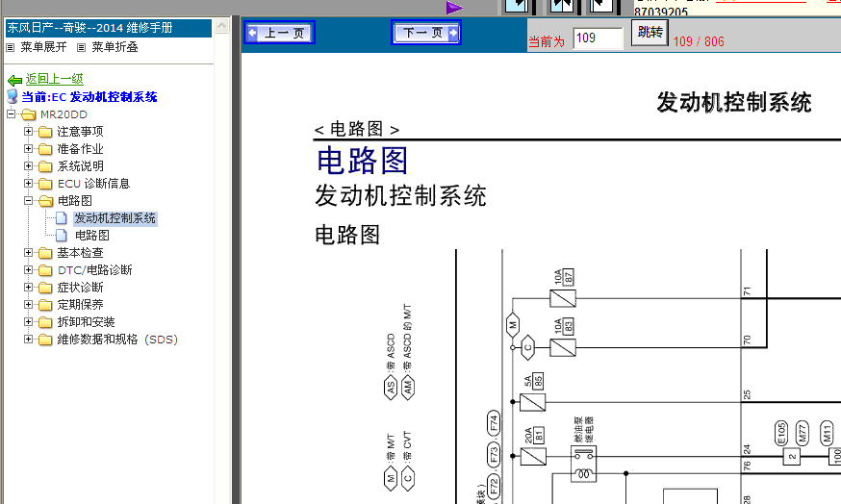Click the large blue 电路图 heading
The height and width of the screenshot is (504, 841).
coord(362,161)
